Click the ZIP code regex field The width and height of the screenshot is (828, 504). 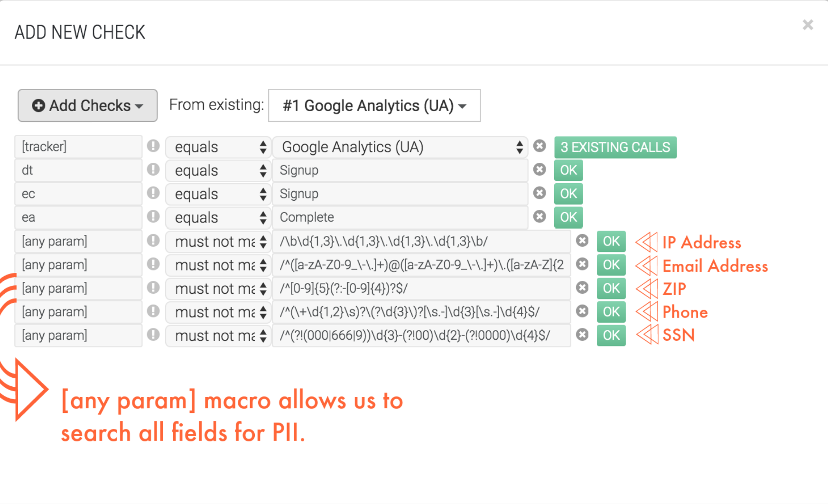421,288
